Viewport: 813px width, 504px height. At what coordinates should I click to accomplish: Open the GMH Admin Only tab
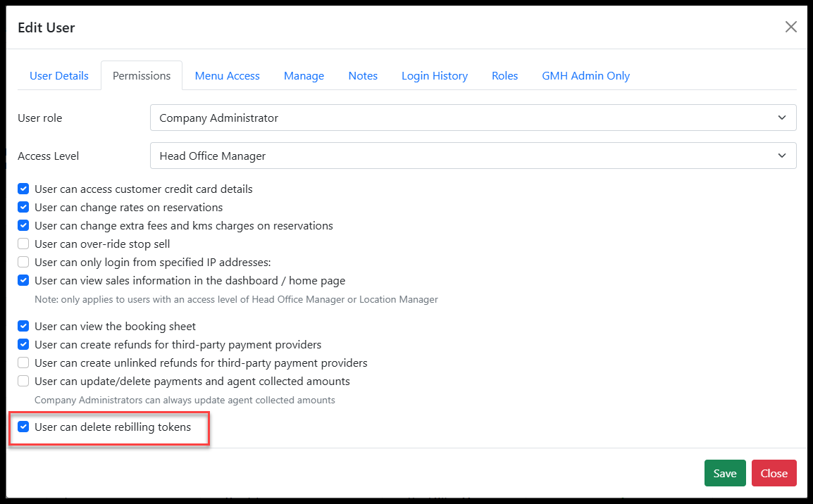coord(585,75)
